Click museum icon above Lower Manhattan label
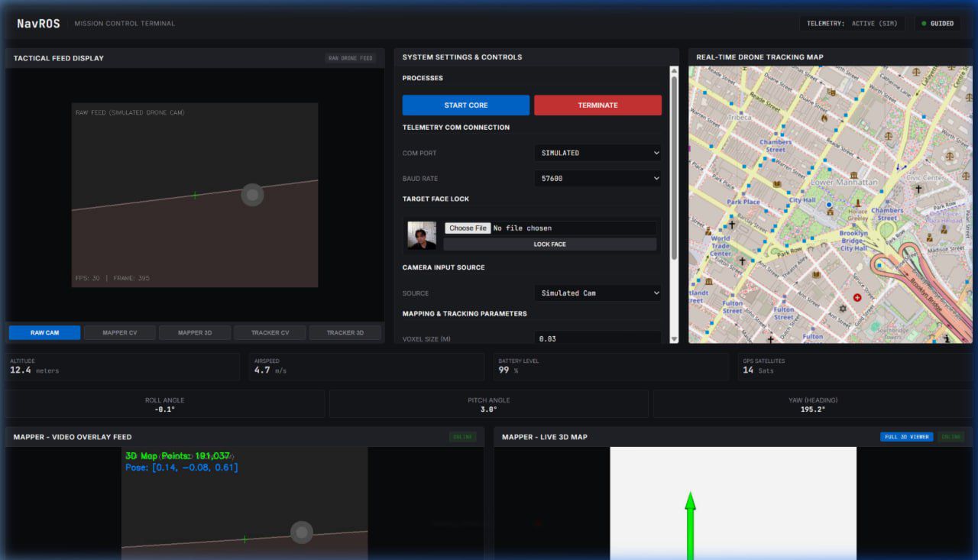The height and width of the screenshot is (560, 978). pyautogui.click(x=853, y=175)
